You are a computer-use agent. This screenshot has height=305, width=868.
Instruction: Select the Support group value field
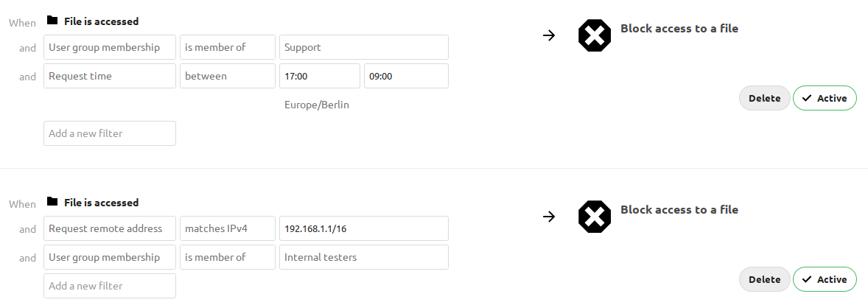(364, 47)
